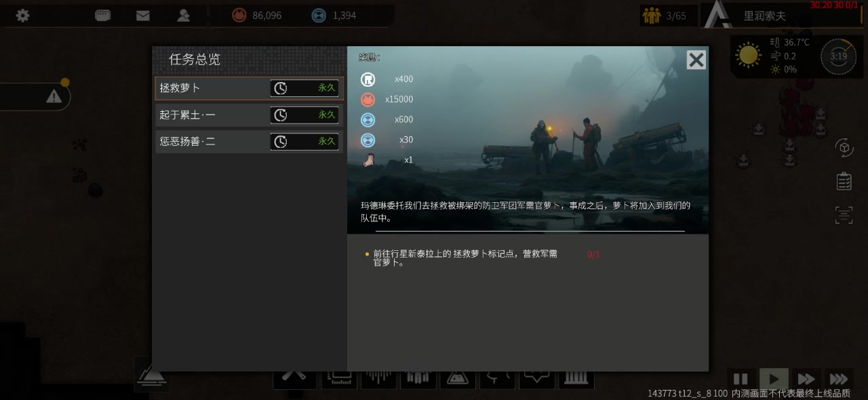The image size is (868, 400).
Task: Open the settings gear menu
Action: (22, 15)
